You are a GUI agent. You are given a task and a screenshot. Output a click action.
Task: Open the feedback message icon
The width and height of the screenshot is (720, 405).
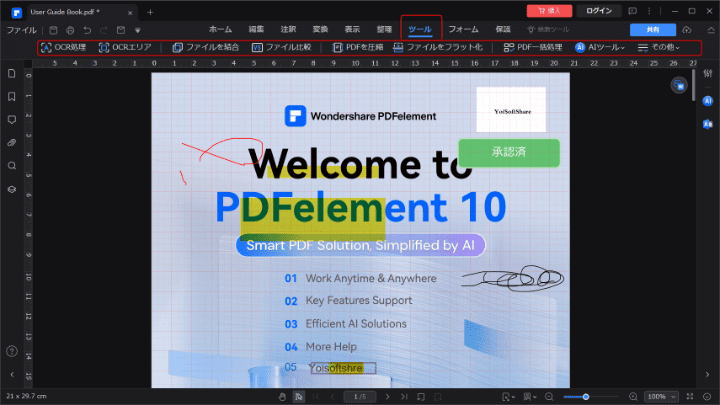[632, 11]
